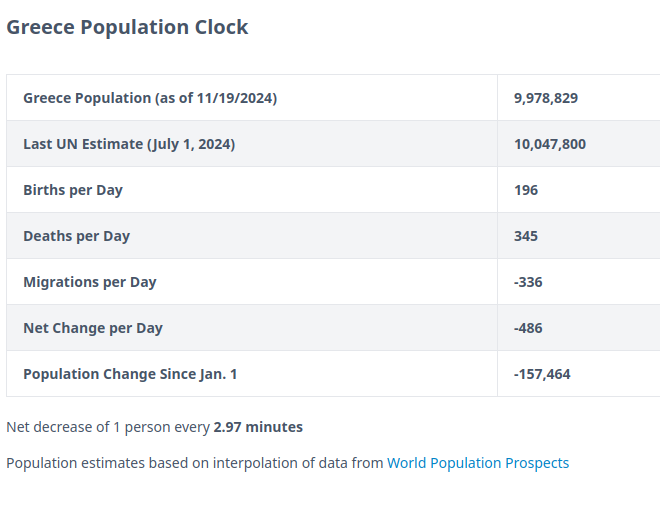The image size is (660, 506).
Task: Click the migrations value -336
Action: pos(528,282)
